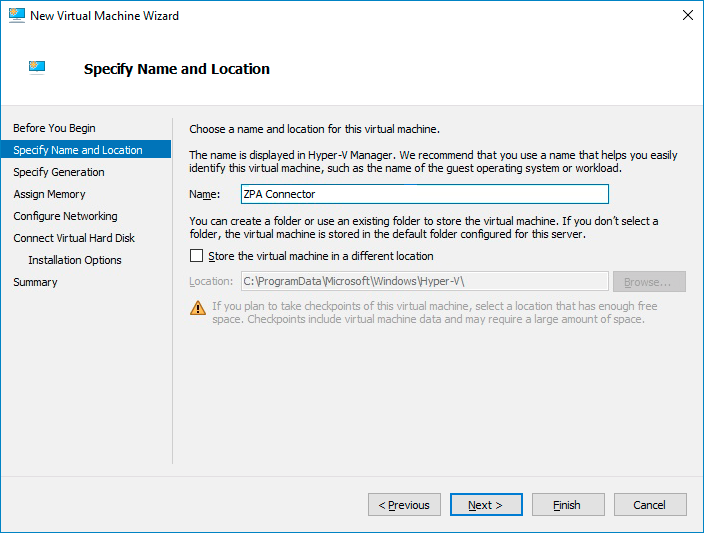Click the Location path field
The image size is (704, 533).
[425, 281]
